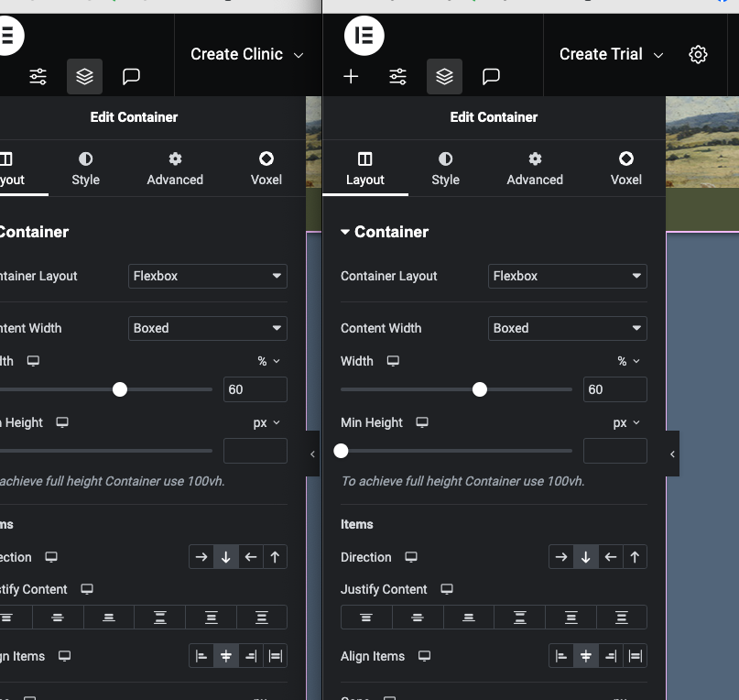The image size is (739, 700).
Task: Open the Structure navigator layers icon
Action: click(444, 77)
